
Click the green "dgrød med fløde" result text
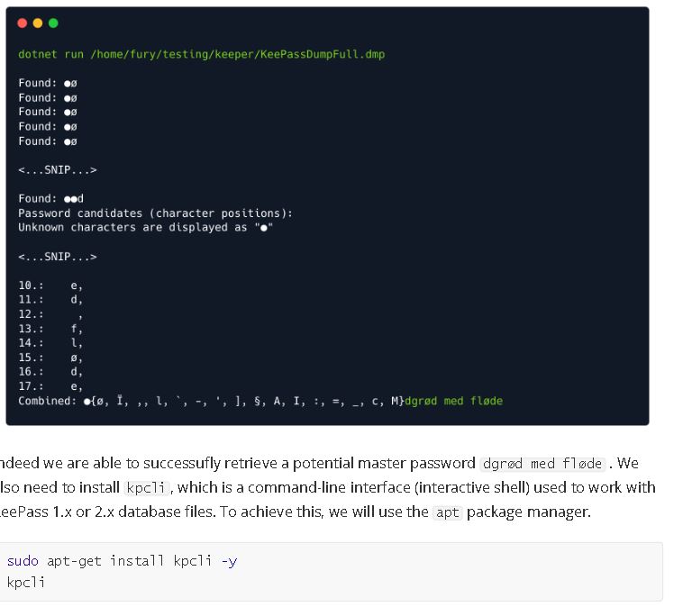coord(454,401)
